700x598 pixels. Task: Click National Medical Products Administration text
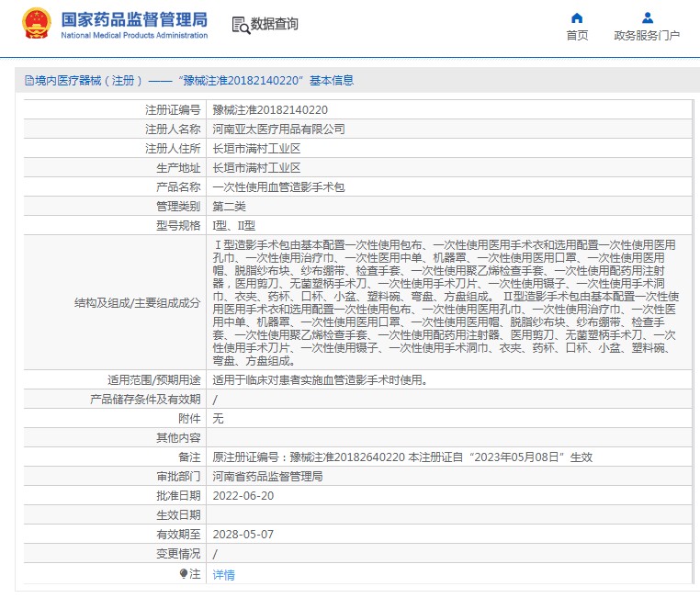(x=134, y=35)
